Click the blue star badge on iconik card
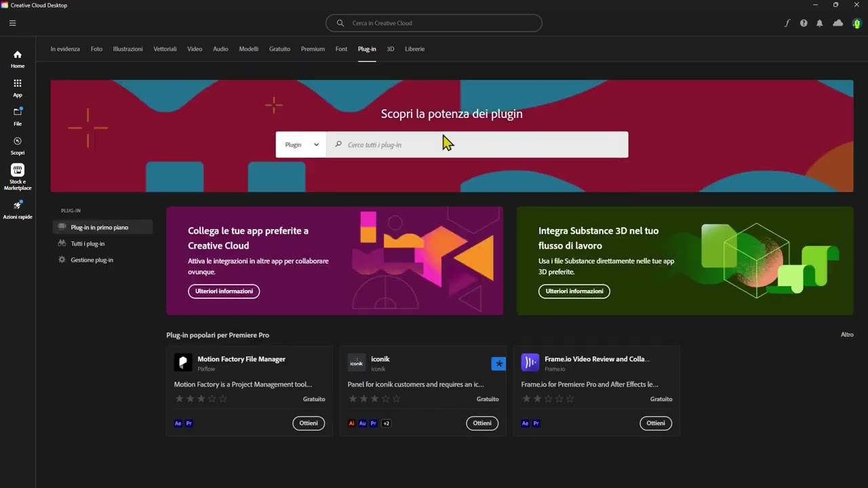 click(498, 364)
